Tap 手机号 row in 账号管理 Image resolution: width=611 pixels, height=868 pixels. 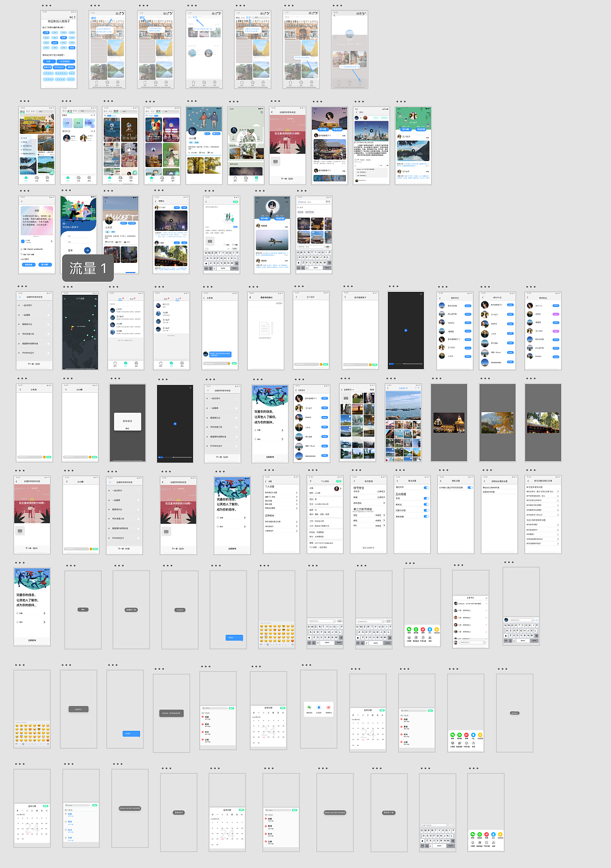coord(369,491)
